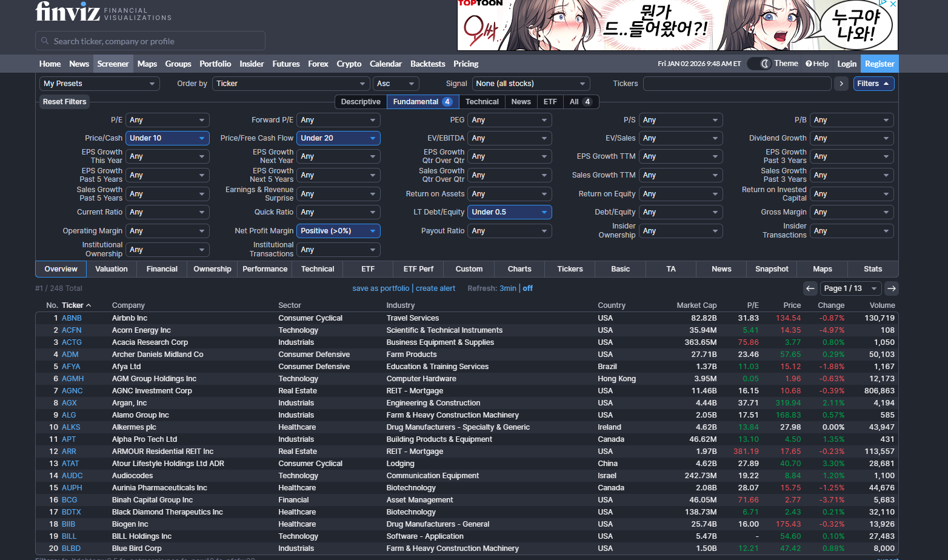
Task: Select the Fundamental filter tab
Action: pos(422,102)
